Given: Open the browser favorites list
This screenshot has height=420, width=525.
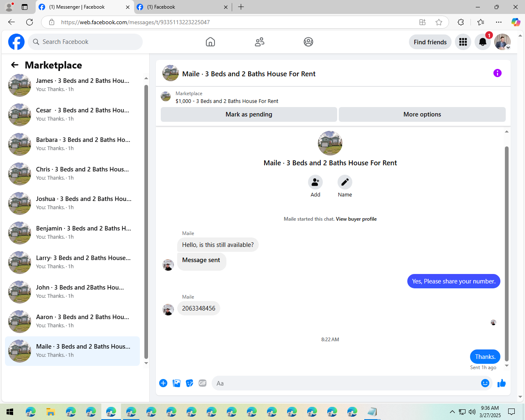Looking at the screenshot, I should tap(481, 22).
